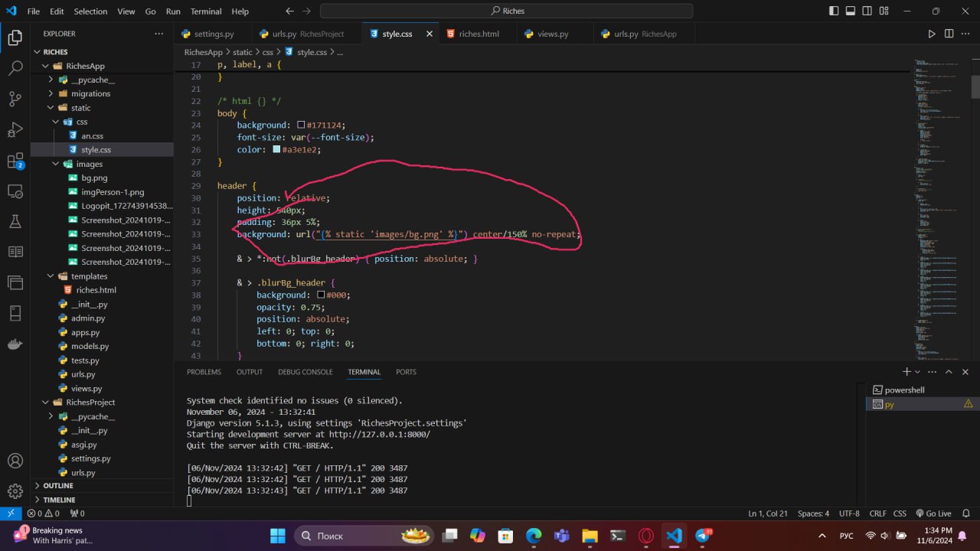Screen dimensions: 980x551
Task: Click the Go Live status bar button
Action: point(933,514)
